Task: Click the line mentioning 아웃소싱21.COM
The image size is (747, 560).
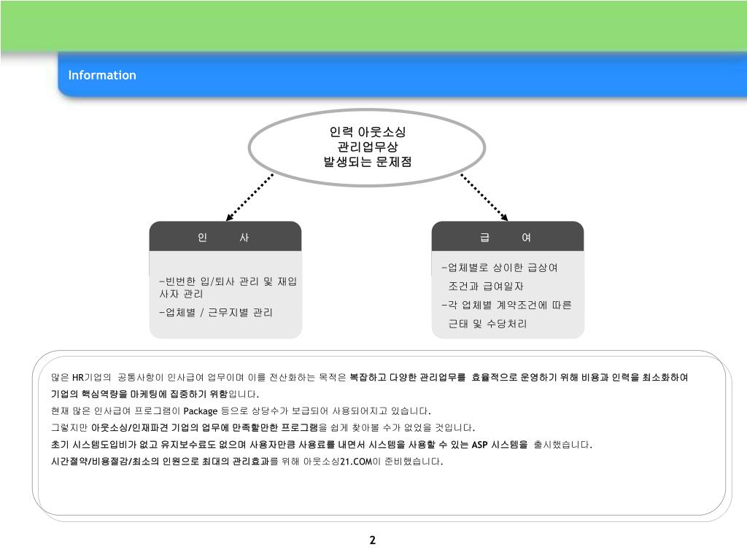Action: (247, 461)
